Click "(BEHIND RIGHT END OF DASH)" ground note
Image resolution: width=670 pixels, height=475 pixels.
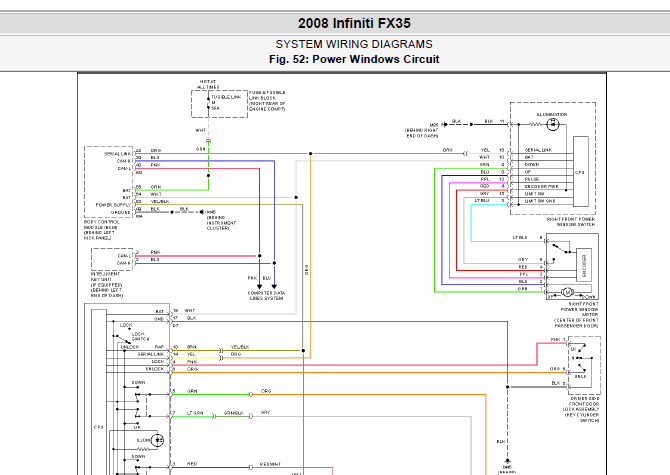tap(422, 133)
